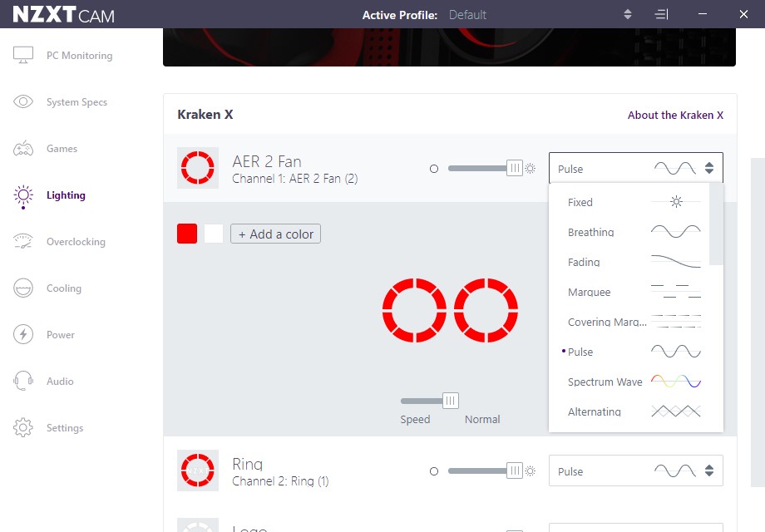Minimize the NZXT CAM window

point(703,14)
